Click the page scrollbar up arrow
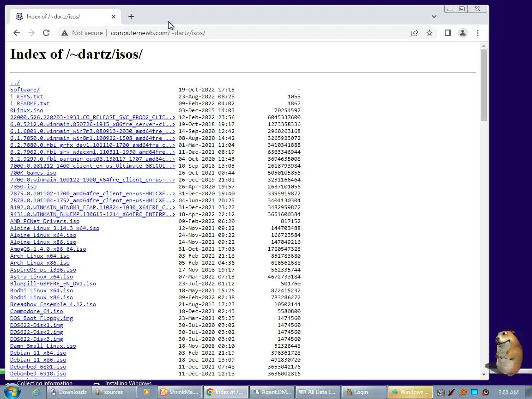The image size is (532, 399). [x=484, y=46]
